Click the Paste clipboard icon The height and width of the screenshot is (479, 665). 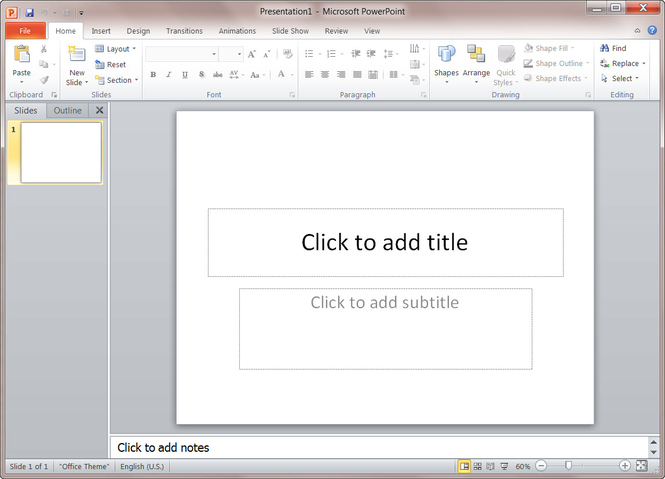pyautogui.click(x=21, y=54)
